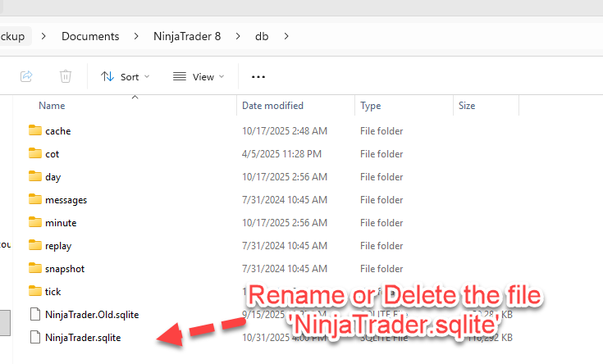Select the 'cot' folder name
The width and height of the screenshot is (603, 364).
(x=53, y=154)
